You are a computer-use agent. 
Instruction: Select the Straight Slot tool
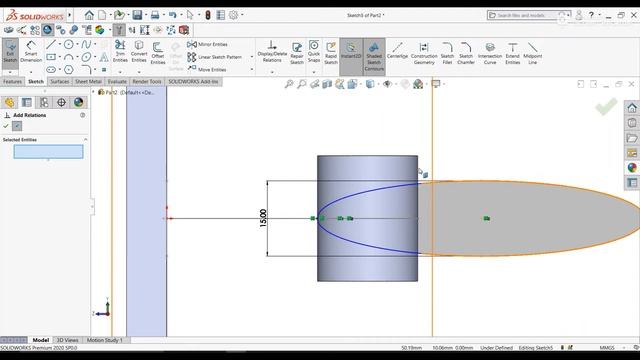click(51, 69)
